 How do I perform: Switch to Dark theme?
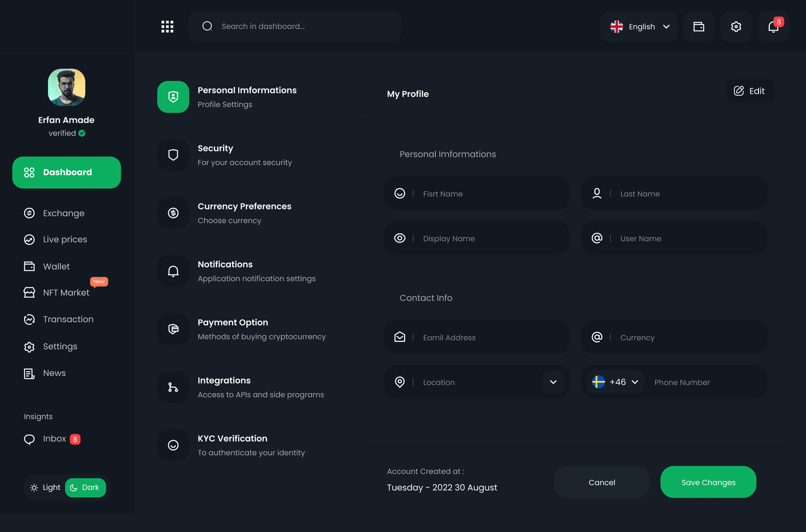click(85, 488)
